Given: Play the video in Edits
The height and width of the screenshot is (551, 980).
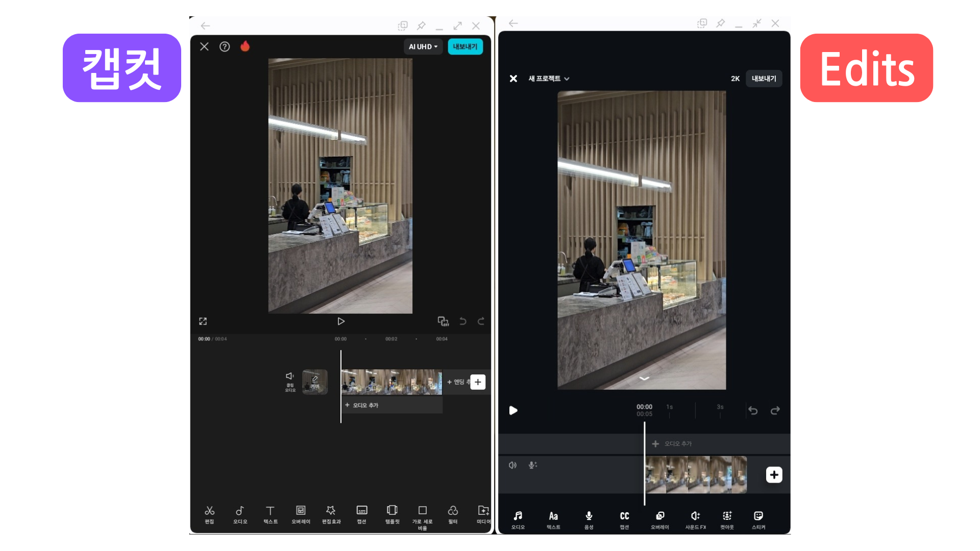Looking at the screenshot, I should pyautogui.click(x=513, y=410).
